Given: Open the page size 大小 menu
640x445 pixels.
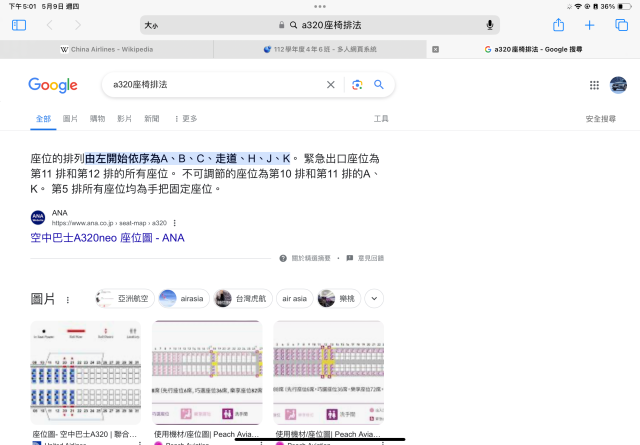Looking at the screenshot, I should click(151, 25).
